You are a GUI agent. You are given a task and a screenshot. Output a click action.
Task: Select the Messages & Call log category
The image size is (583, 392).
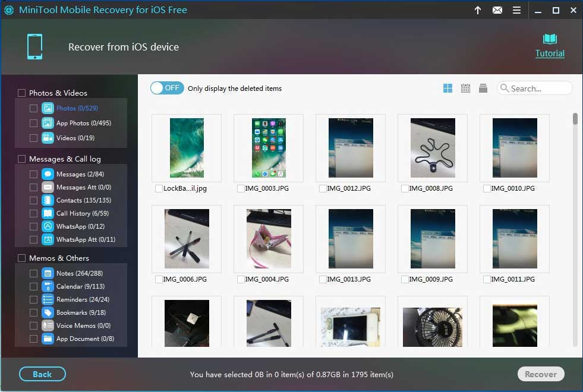coord(21,159)
